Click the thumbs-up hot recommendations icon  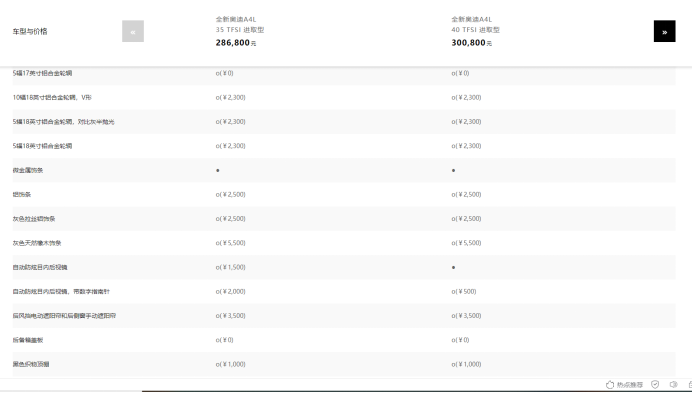[x=610, y=385]
